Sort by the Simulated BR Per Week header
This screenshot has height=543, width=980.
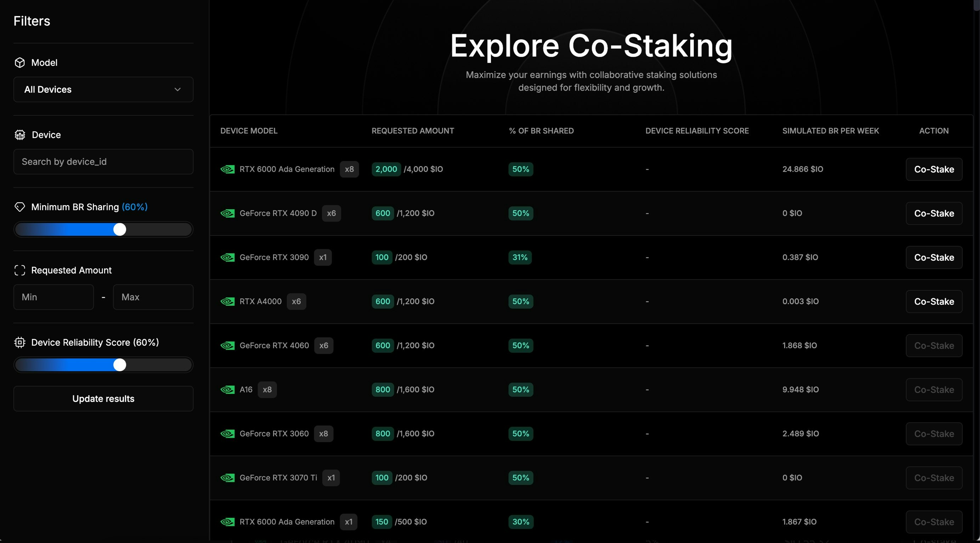click(x=831, y=130)
